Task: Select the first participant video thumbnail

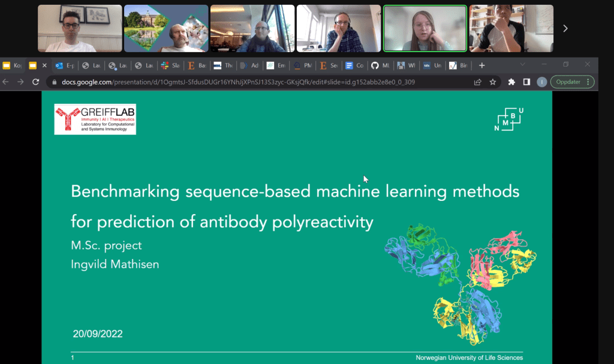Action: [80, 28]
